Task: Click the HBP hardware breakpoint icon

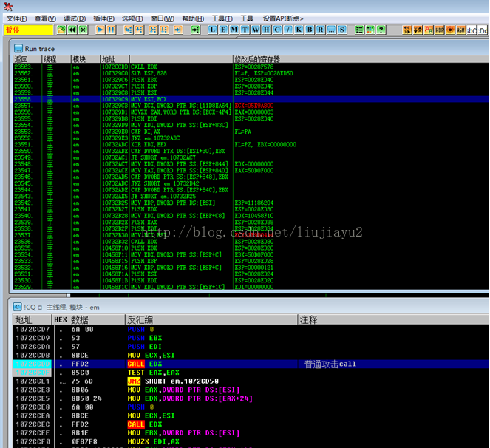Action: (x=440, y=30)
